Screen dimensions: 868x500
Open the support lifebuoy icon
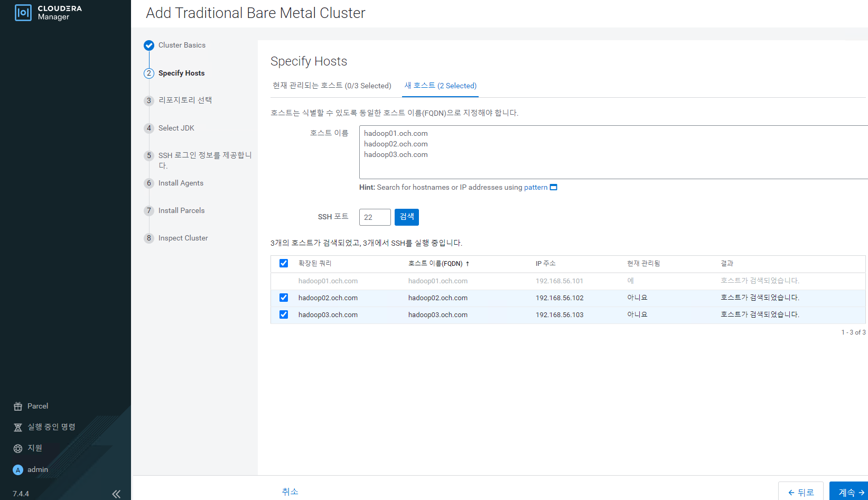click(x=18, y=448)
